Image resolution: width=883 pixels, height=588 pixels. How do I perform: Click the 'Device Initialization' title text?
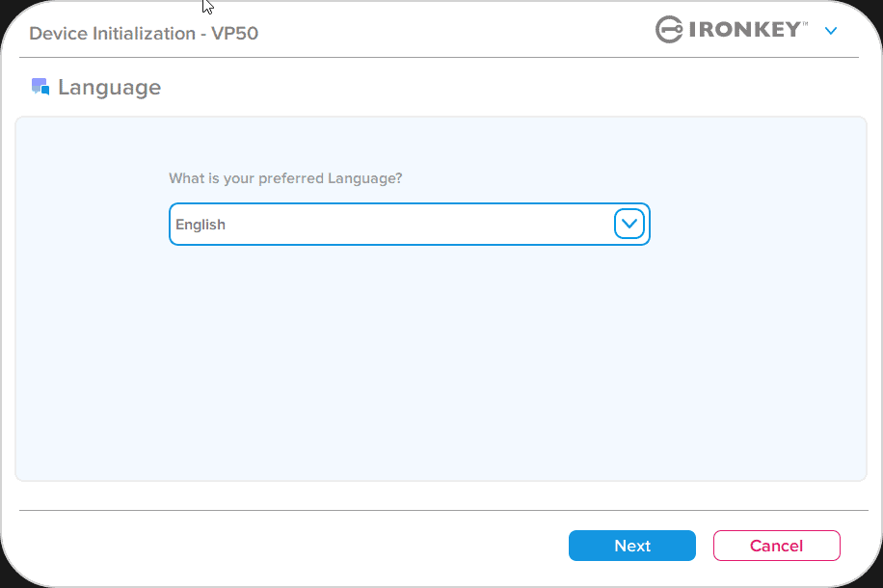112,34
